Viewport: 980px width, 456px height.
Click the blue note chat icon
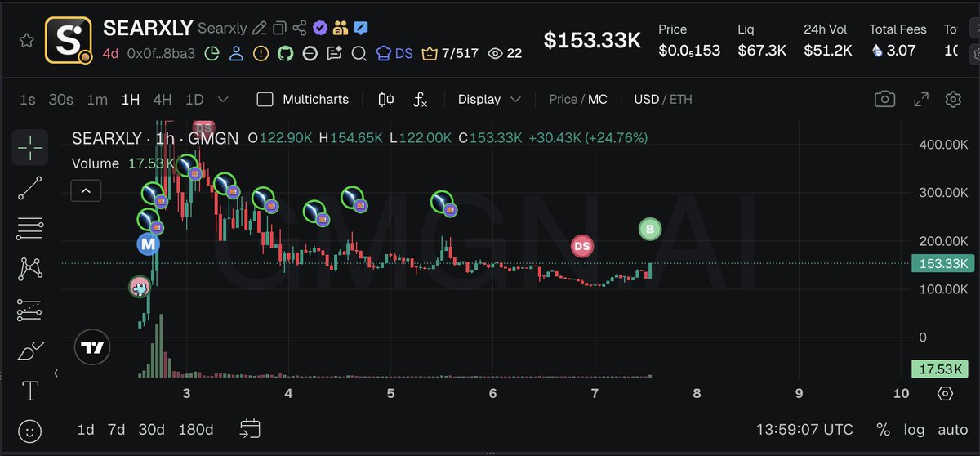pos(360,28)
